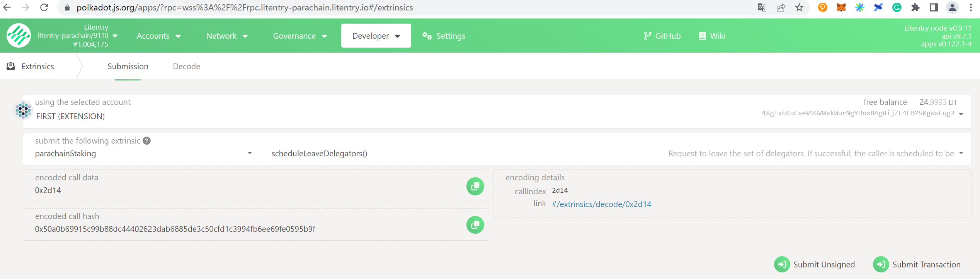The image size is (980, 279).
Task: Click the Litentry network logo
Action: (19, 36)
